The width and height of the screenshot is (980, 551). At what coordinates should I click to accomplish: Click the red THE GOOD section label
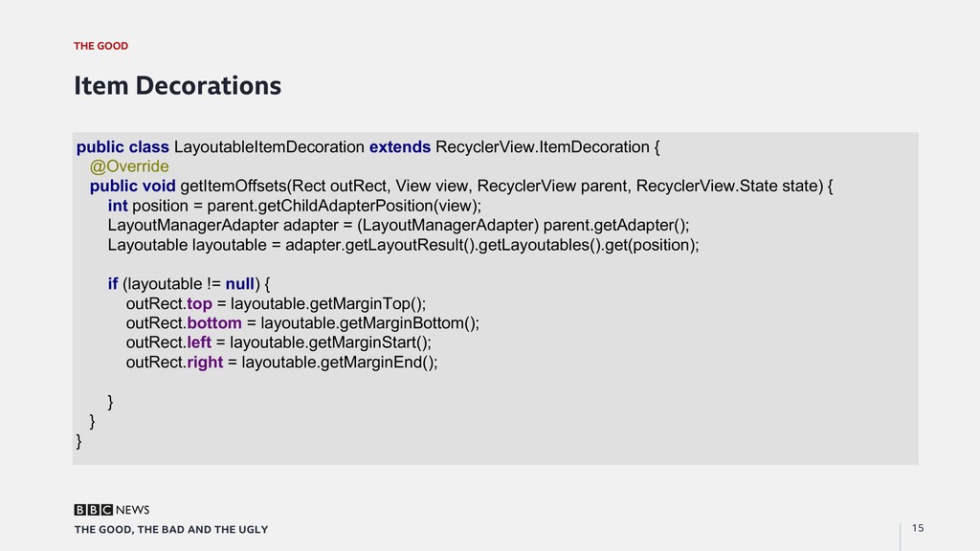(100, 46)
